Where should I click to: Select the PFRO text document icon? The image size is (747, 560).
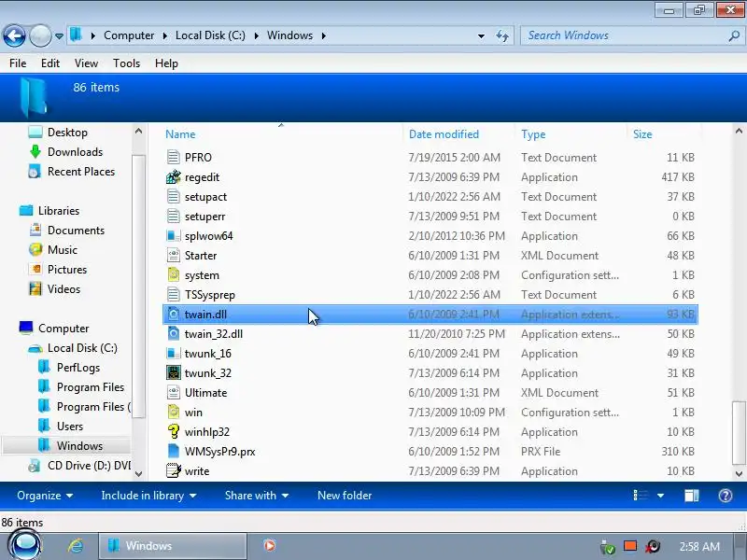coord(174,157)
